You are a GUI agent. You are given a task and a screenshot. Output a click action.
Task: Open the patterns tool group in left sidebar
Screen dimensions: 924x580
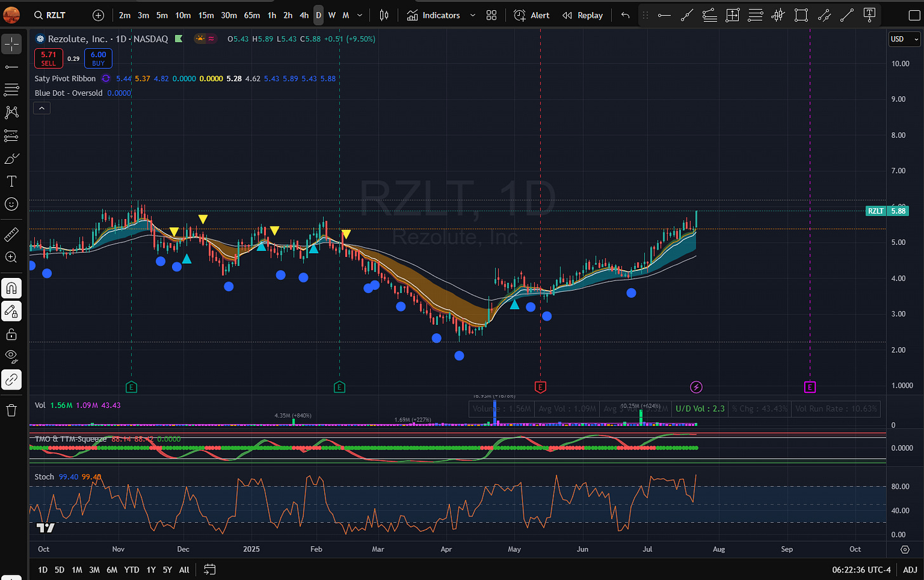11,112
